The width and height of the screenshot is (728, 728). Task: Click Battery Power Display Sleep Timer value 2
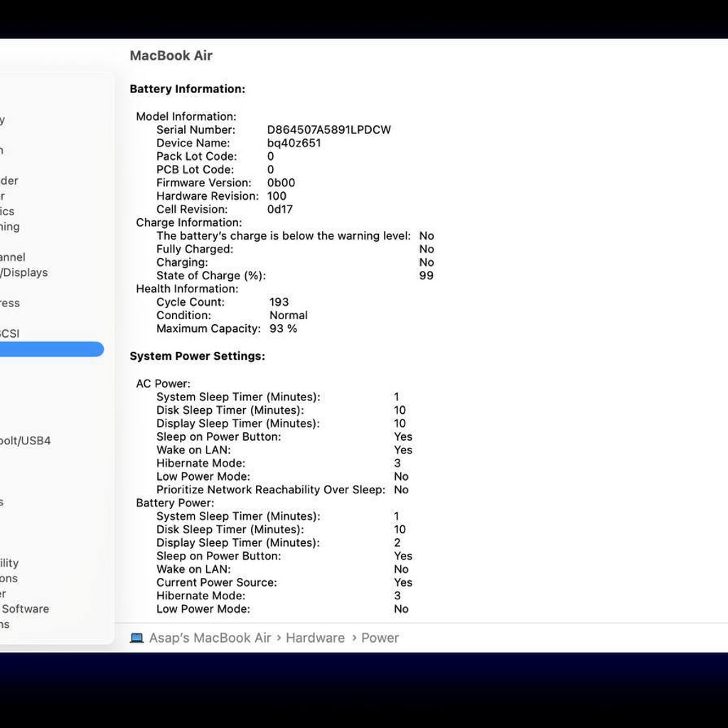click(x=397, y=542)
